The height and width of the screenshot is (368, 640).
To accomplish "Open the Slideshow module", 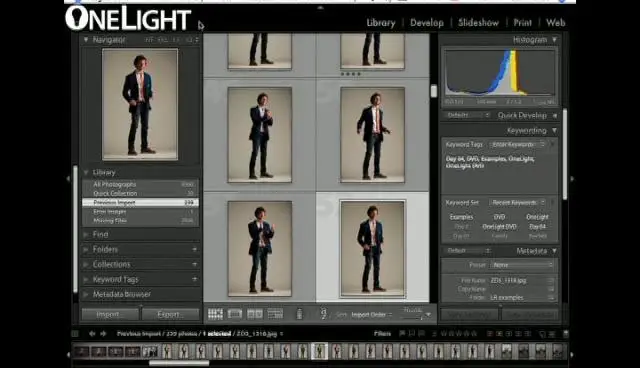I will coord(478,23).
